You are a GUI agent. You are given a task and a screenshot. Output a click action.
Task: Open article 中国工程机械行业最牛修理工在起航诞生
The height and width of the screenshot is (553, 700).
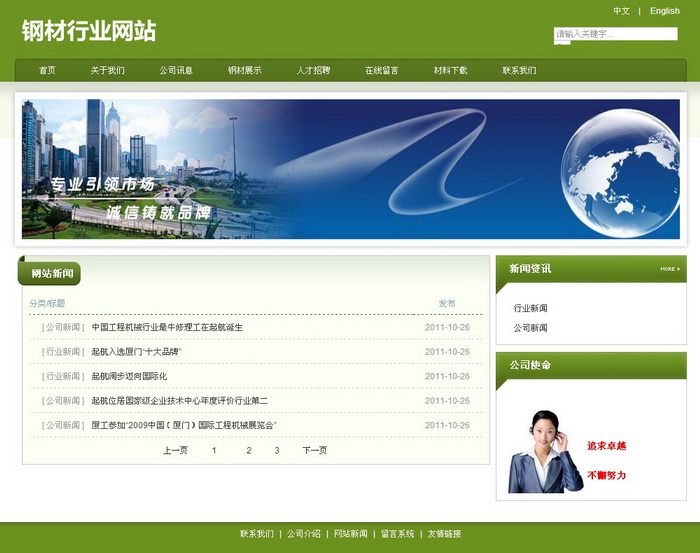[167, 327]
